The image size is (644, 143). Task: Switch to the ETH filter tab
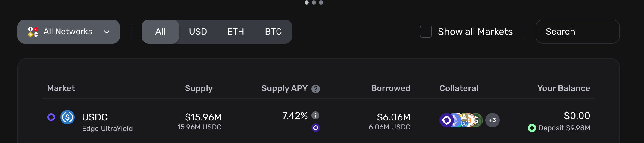(x=236, y=32)
